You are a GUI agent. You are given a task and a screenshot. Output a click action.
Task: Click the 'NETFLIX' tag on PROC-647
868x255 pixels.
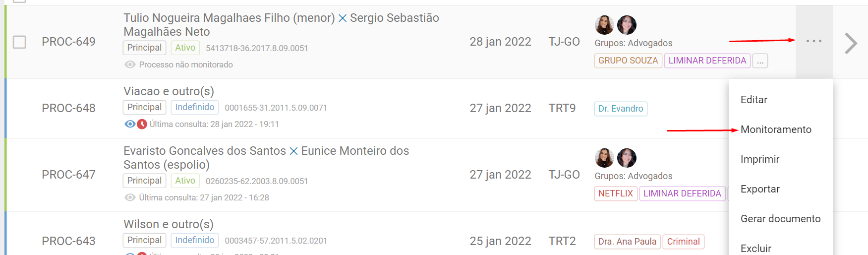point(615,193)
